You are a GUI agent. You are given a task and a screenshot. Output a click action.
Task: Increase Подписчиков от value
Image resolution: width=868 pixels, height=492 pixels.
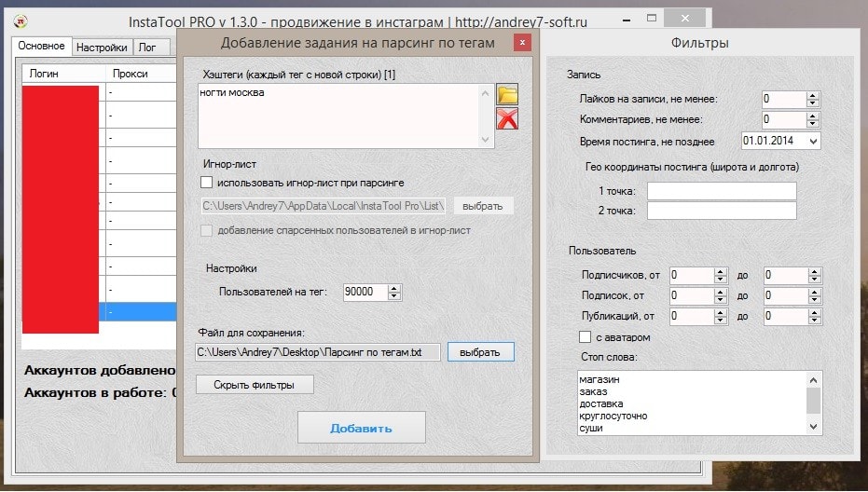(720, 272)
